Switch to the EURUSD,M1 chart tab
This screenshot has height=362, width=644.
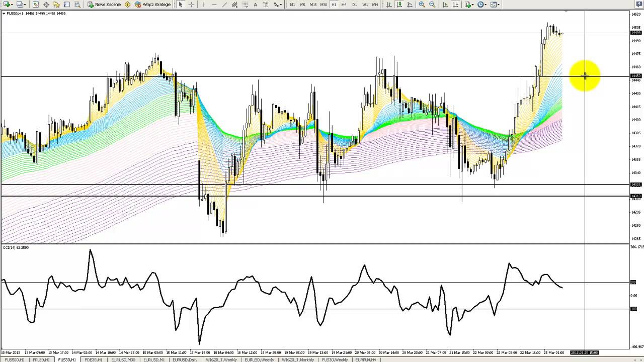[x=154, y=359]
